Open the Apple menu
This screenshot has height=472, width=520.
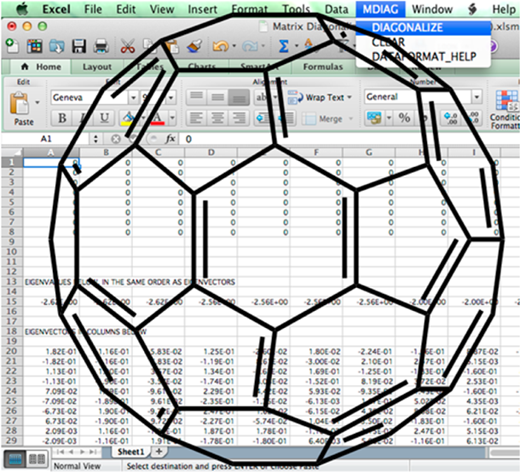point(22,9)
